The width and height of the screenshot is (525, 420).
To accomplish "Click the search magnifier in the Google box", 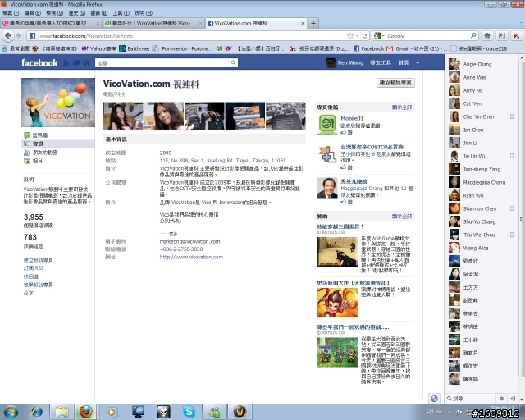I will tap(473, 35).
